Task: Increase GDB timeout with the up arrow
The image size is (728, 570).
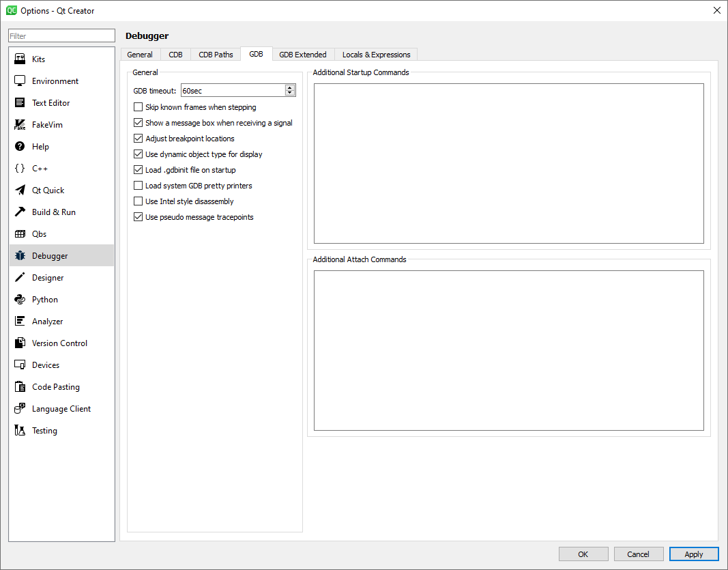Action: pyautogui.click(x=291, y=87)
